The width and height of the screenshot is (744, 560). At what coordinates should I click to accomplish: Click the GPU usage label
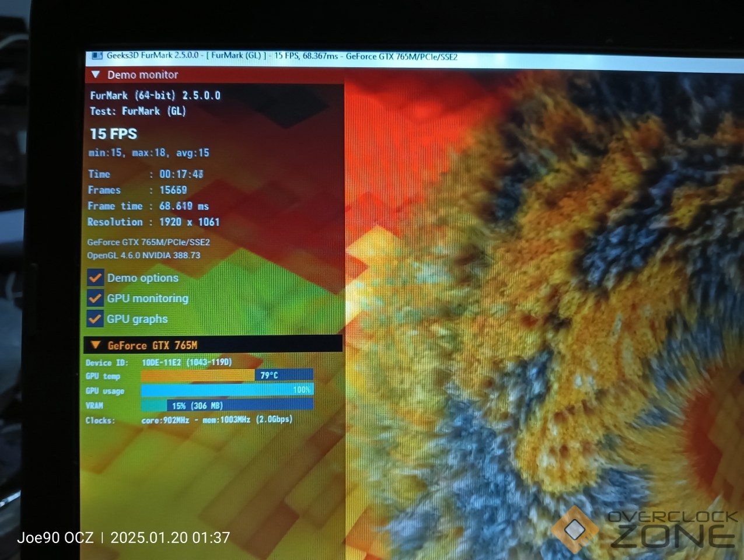tap(105, 391)
